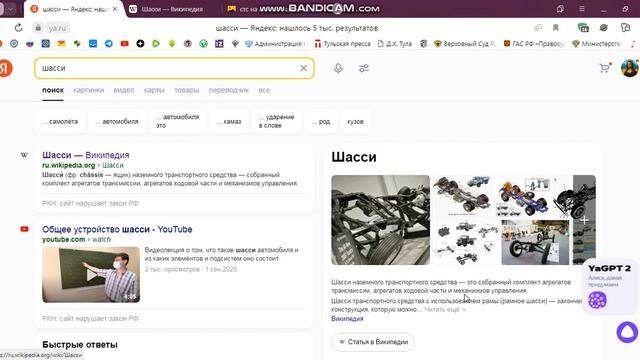Click the ya.ru address field
Viewport: 640px width, 360px height.
coord(57,28)
